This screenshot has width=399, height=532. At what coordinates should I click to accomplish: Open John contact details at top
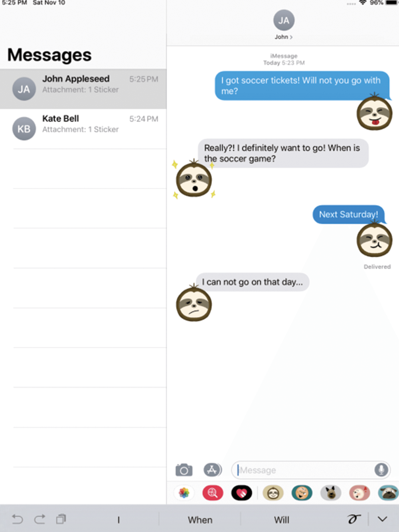[x=284, y=25]
